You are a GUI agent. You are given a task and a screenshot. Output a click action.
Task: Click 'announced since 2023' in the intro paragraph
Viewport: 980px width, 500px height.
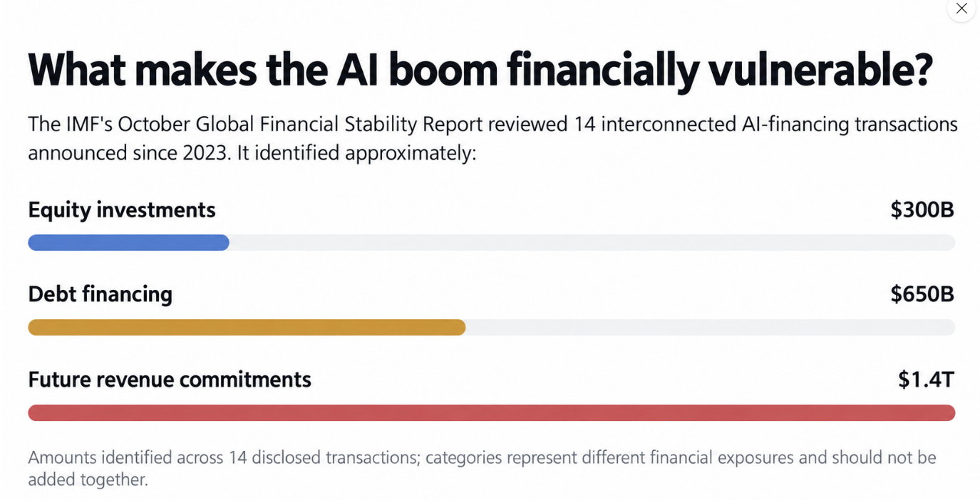pyautogui.click(x=127, y=153)
